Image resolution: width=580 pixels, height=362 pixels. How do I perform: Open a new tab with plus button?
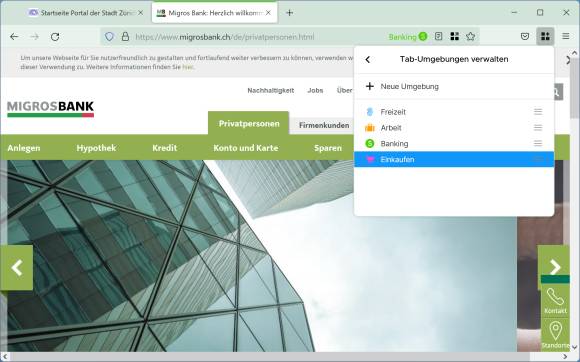pos(290,13)
